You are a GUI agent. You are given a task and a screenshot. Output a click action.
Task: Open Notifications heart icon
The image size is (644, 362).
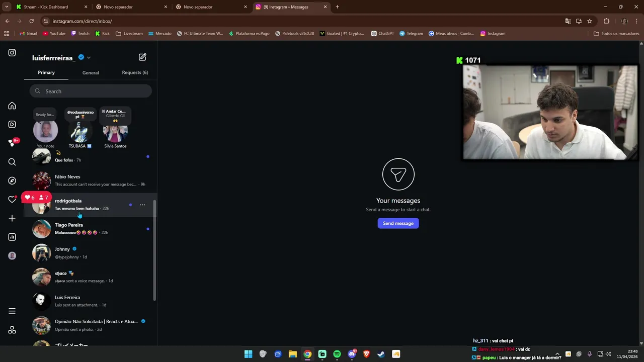(x=12, y=199)
